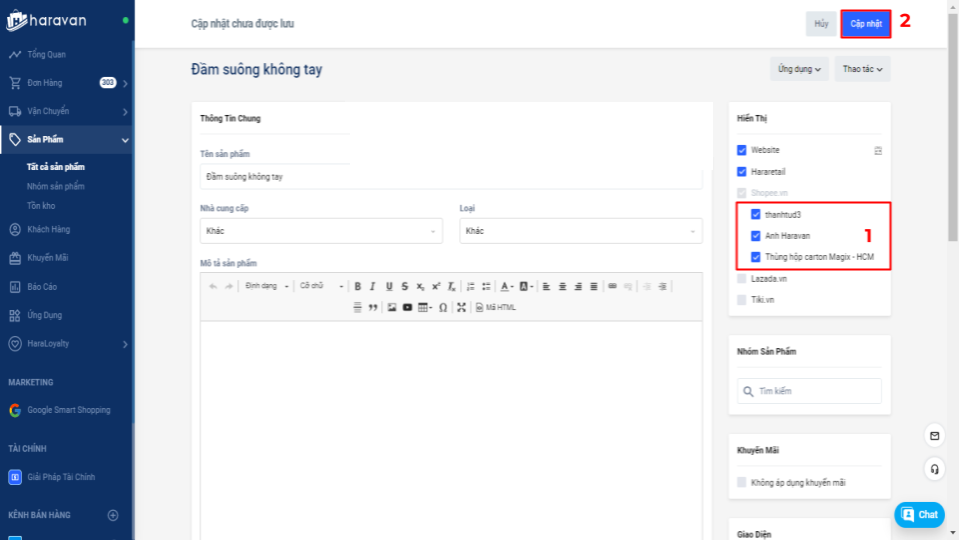The image size is (960, 540).
Task: Toggle the Anh Haravan checkbox
Action: click(756, 236)
